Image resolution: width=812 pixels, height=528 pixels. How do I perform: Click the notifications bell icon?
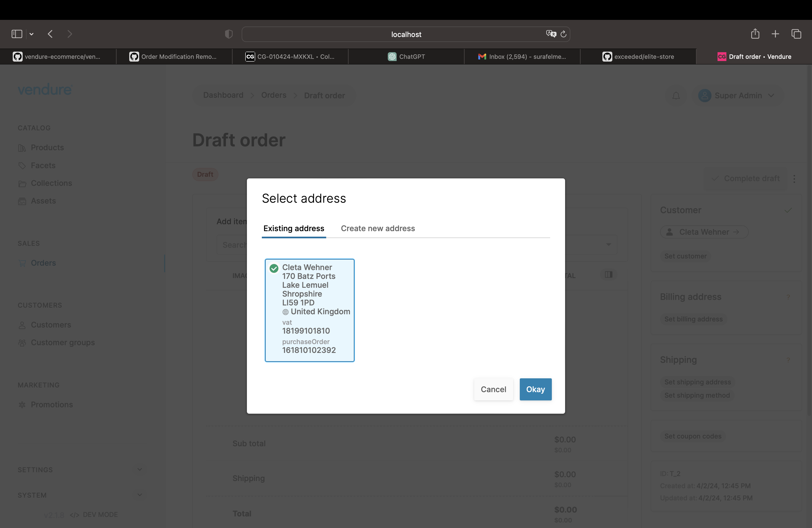676,96
